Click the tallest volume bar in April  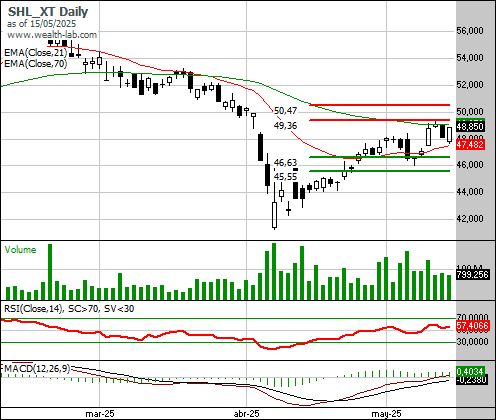click(x=274, y=271)
